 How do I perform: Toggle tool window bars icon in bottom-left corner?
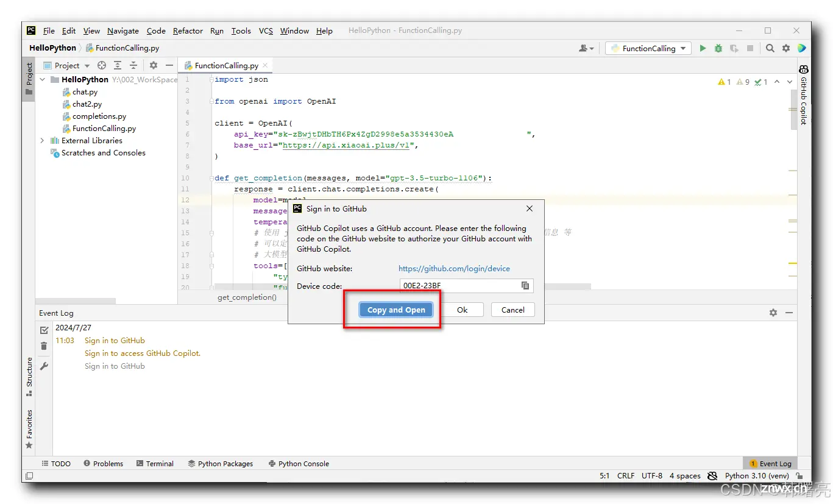point(29,476)
